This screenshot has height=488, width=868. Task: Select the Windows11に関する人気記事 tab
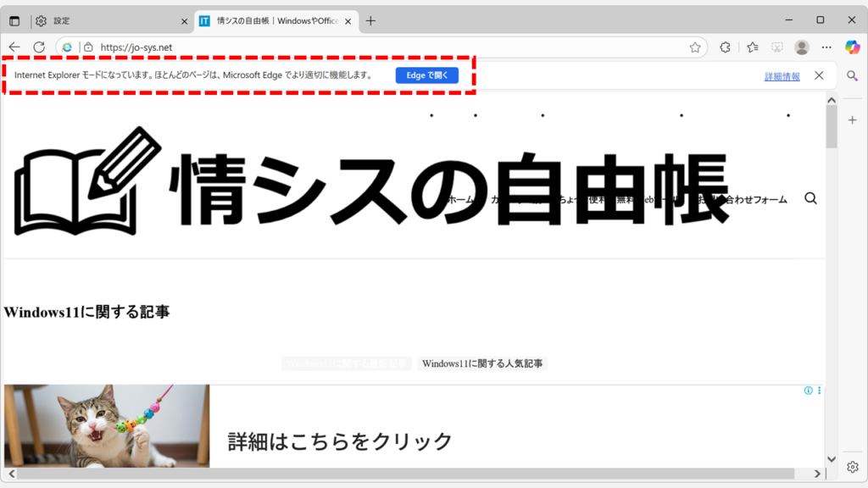[483, 363]
